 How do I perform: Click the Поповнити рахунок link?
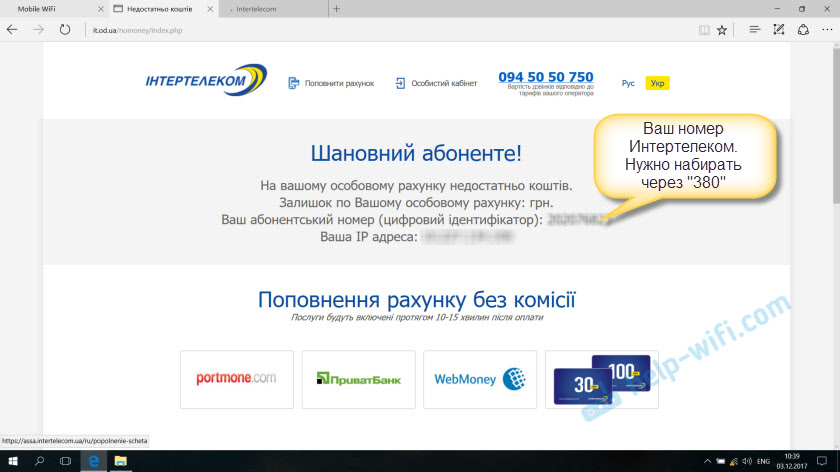point(331,83)
